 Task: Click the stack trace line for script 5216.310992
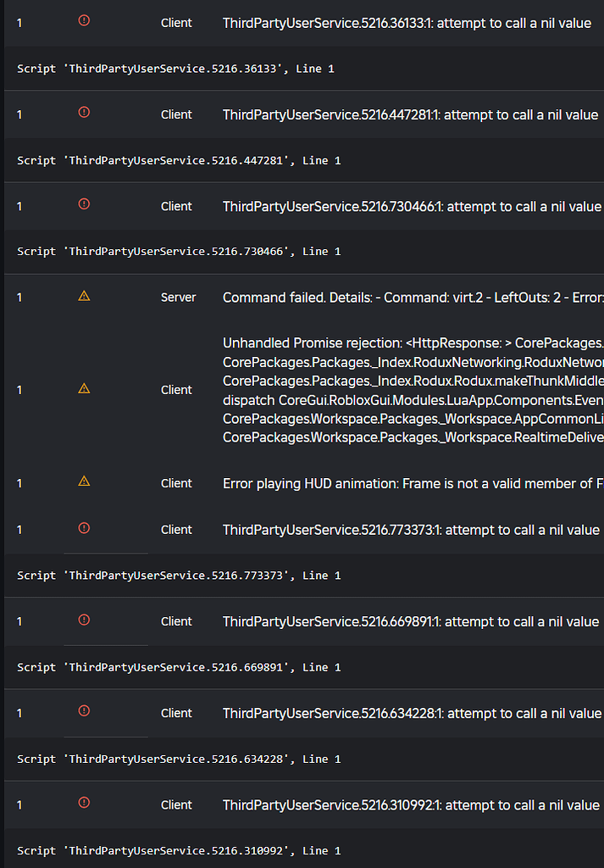pyautogui.click(x=179, y=851)
